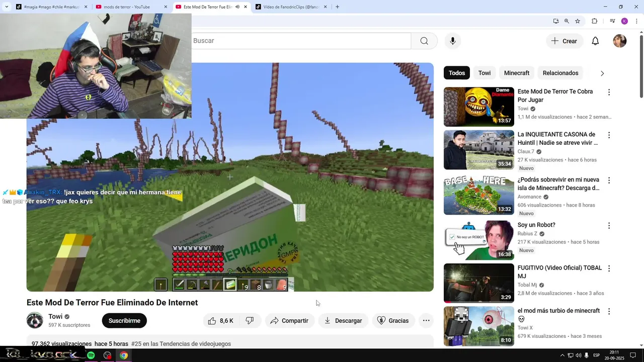Image resolution: width=644 pixels, height=362 pixels.
Task: Show hidden system tray icons
Action: (562, 355)
